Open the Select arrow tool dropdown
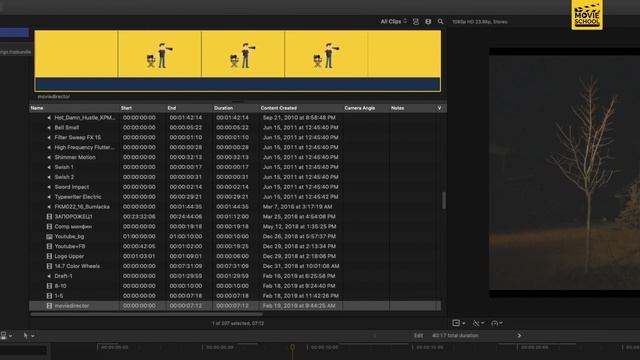The width and height of the screenshot is (640, 360). (29, 336)
